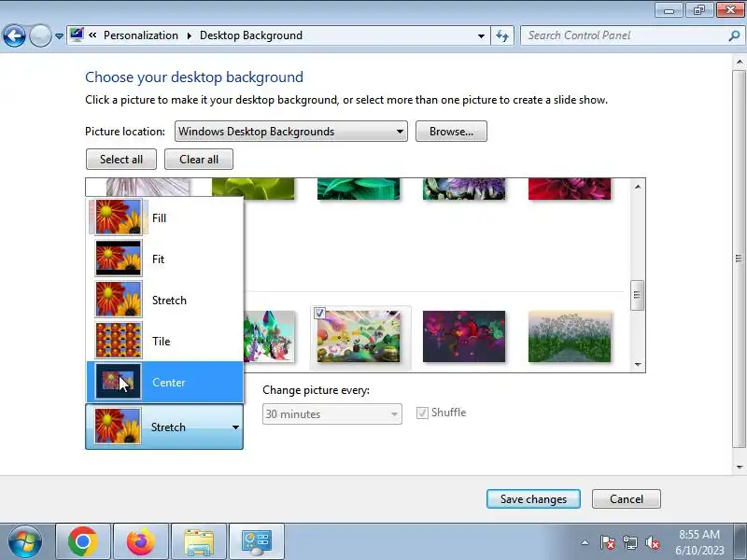Select the dark purple floral artwork thumbnail

[464, 336]
